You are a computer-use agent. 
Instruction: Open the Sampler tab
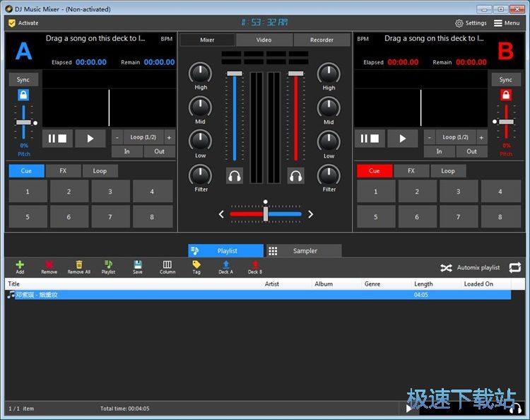tap(303, 251)
